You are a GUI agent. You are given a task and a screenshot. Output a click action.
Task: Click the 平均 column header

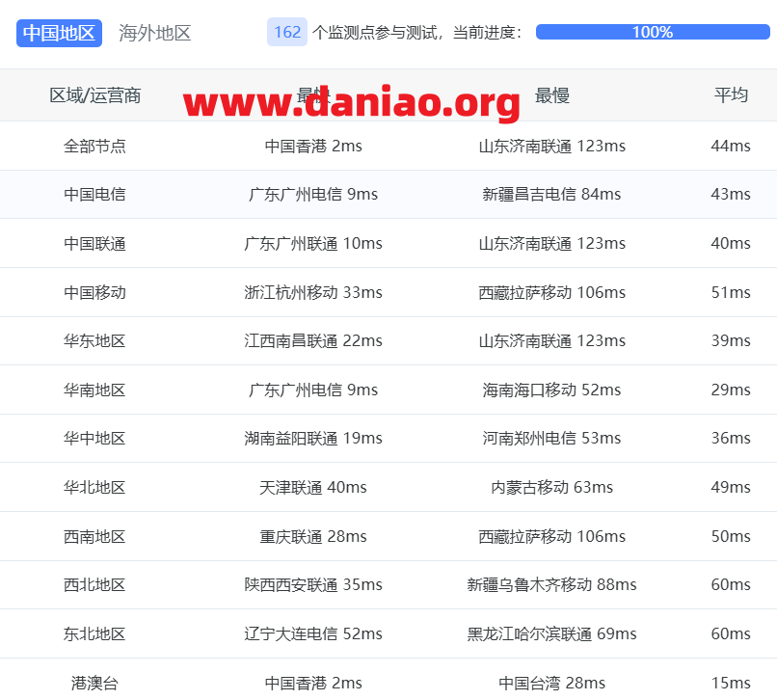731,95
